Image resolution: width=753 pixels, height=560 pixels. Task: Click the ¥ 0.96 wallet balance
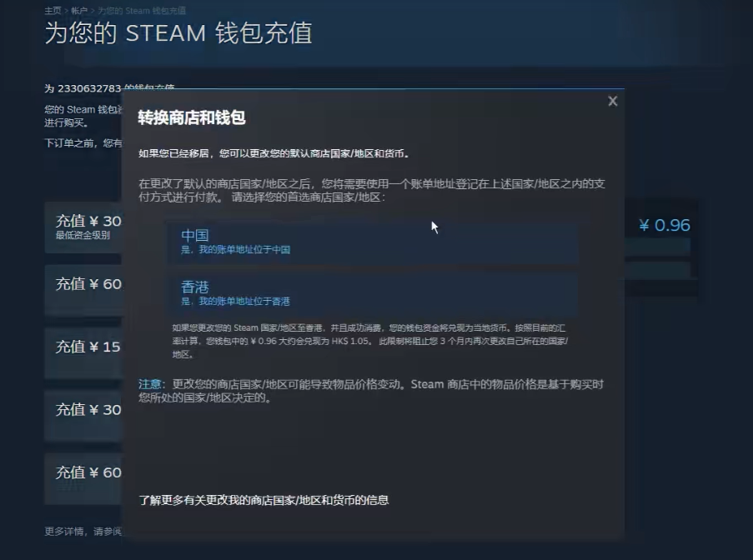click(x=665, y=225)
